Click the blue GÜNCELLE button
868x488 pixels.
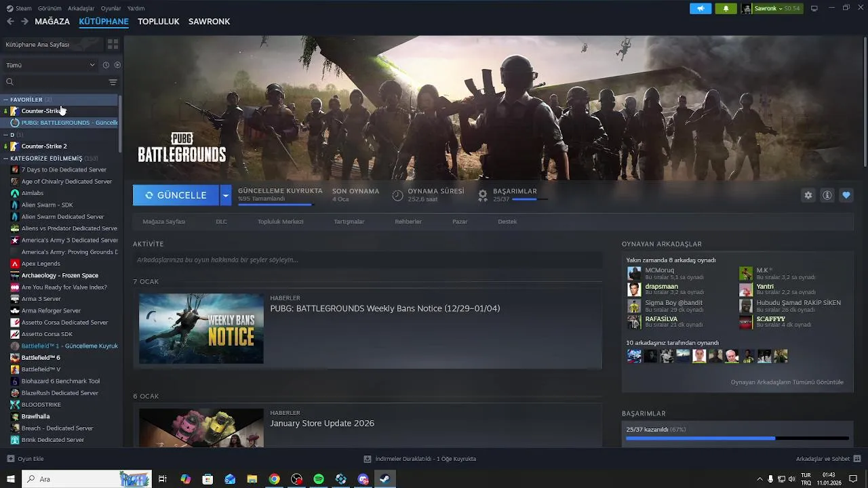pos(176,195)
